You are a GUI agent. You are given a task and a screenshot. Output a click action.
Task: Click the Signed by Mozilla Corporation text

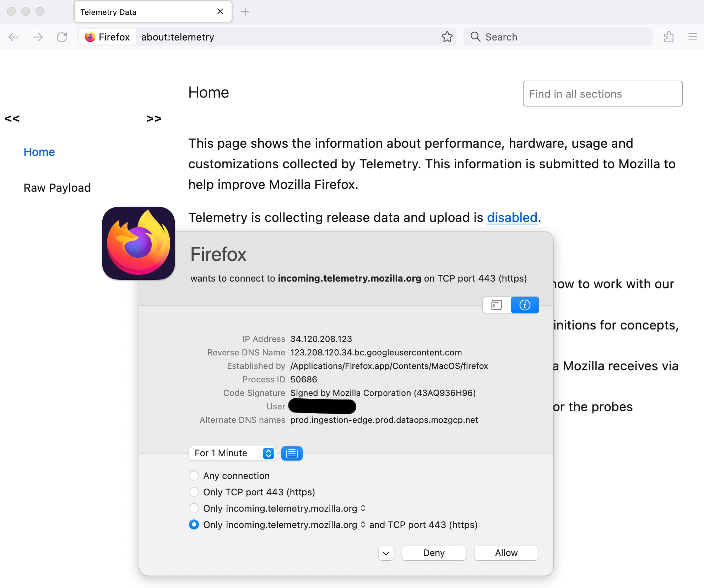coord(383,393)
